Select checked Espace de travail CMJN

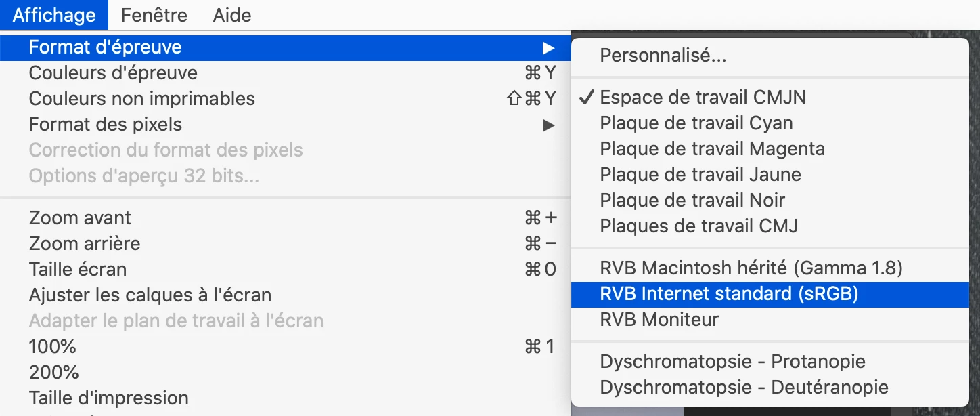(703, 98)
